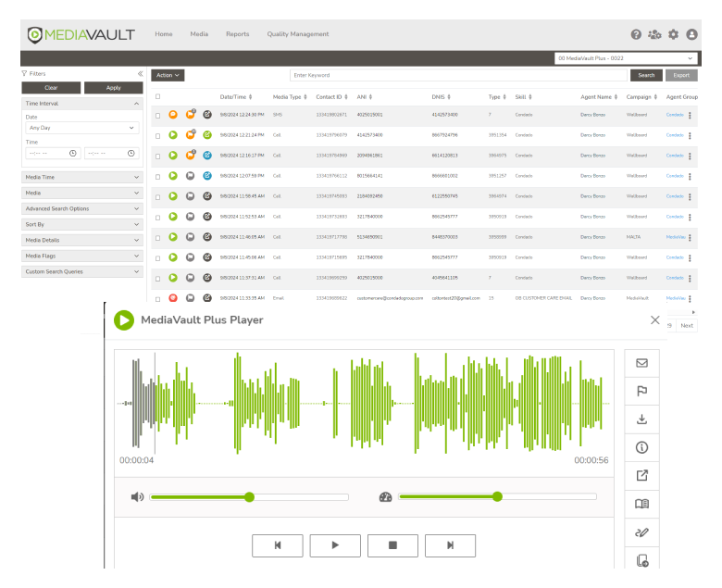Open the 00 MediaVault Plus - 0022 selector
The image size is (722, 588).
pyautogui.click(x=626, y=58)
